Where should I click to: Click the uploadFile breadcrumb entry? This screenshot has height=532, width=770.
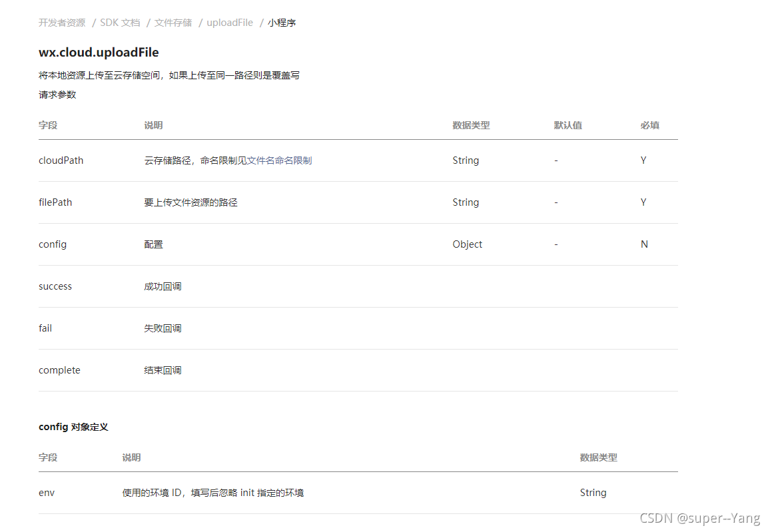point(229,22)
